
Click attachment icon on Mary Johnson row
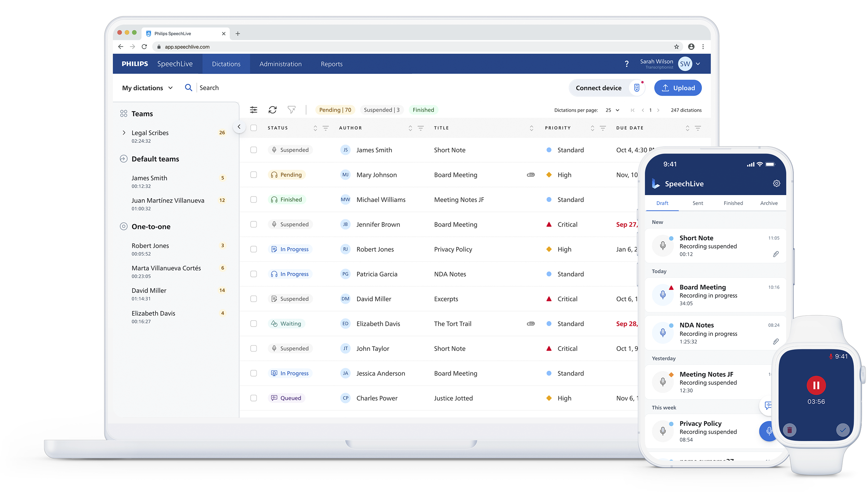[x=531, y=175]
